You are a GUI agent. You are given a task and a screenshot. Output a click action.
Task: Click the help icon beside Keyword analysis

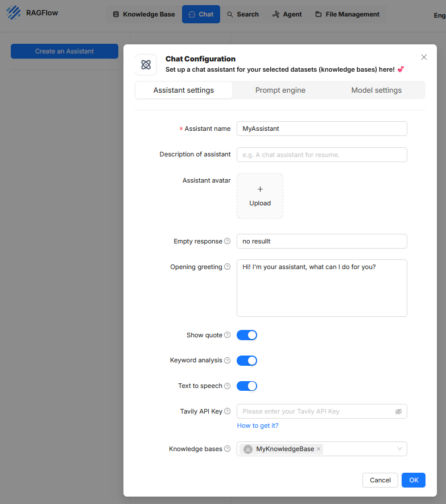[228, 361]
